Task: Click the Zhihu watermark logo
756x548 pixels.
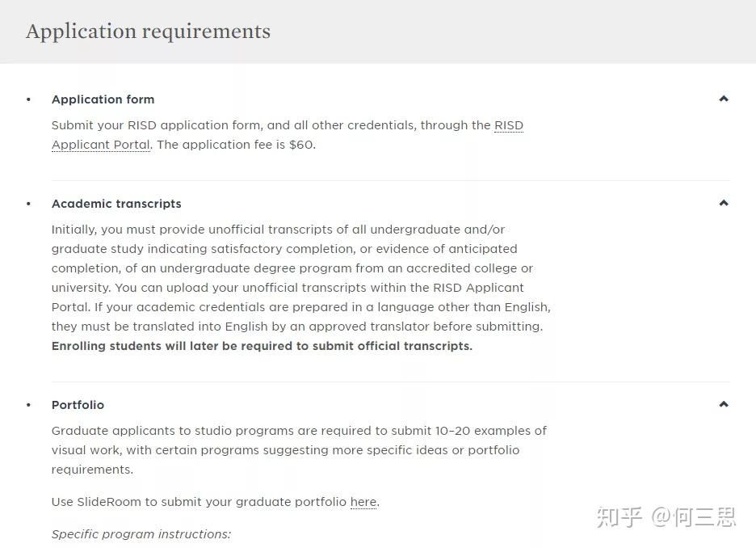Action: click(619, 517)
